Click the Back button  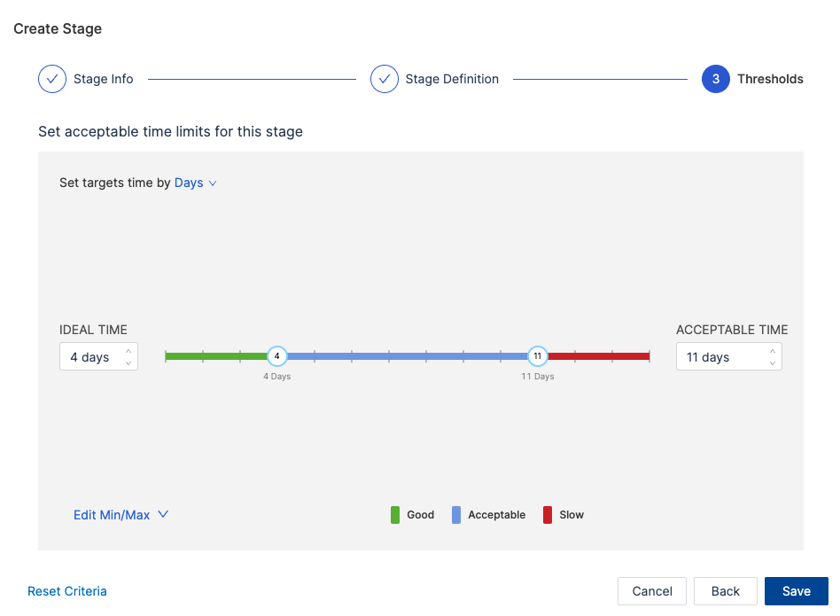point(725,591)
